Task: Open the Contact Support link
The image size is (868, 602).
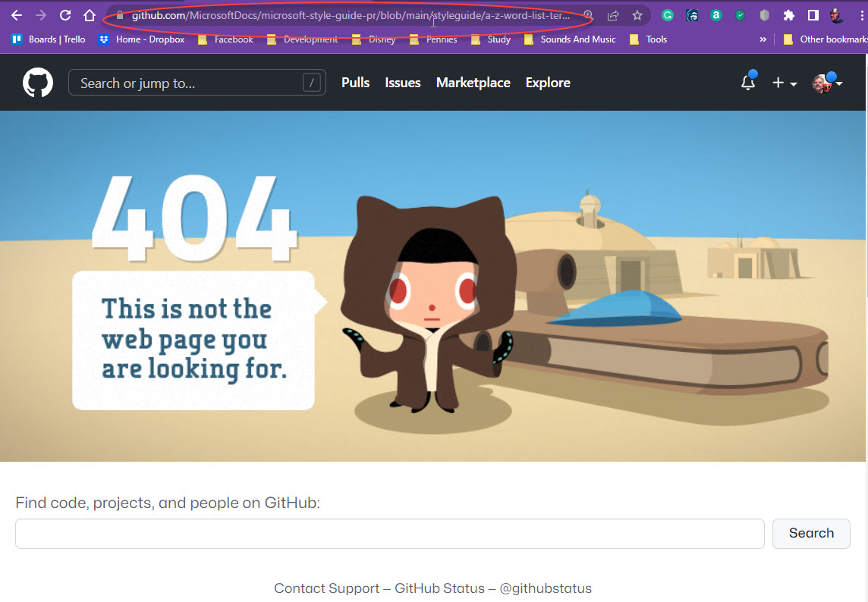Action: tap(327, 588)
